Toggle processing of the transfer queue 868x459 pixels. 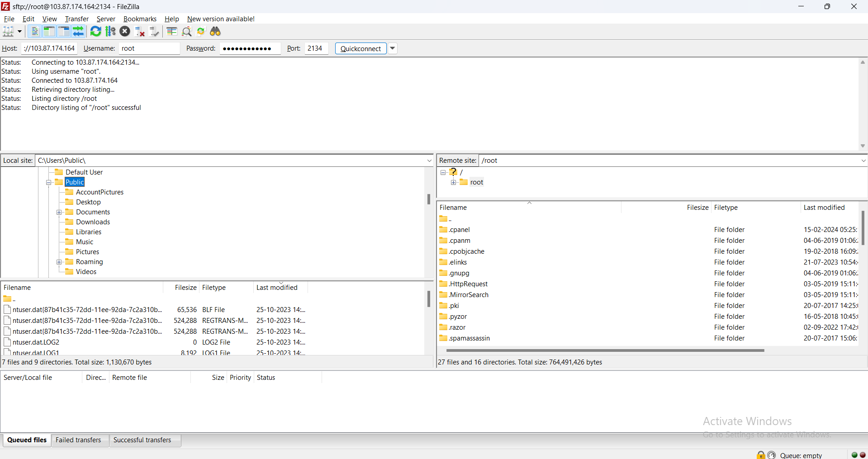(110, 31)
